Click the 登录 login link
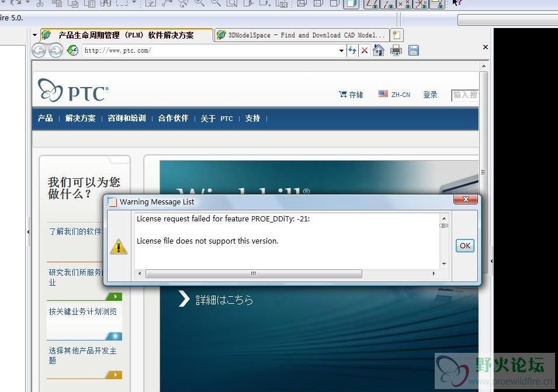Screen dimensions: 558x392 (x=430, y=95)
